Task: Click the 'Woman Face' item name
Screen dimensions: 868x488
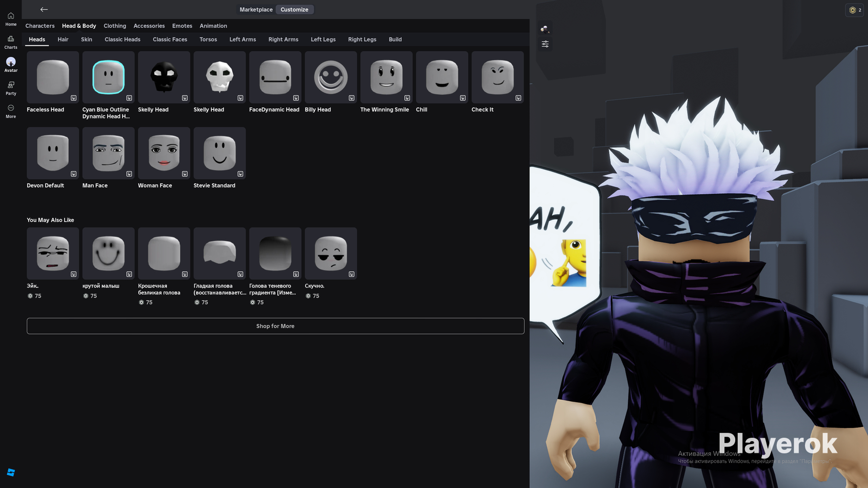Action: click(x=155, y=185)
